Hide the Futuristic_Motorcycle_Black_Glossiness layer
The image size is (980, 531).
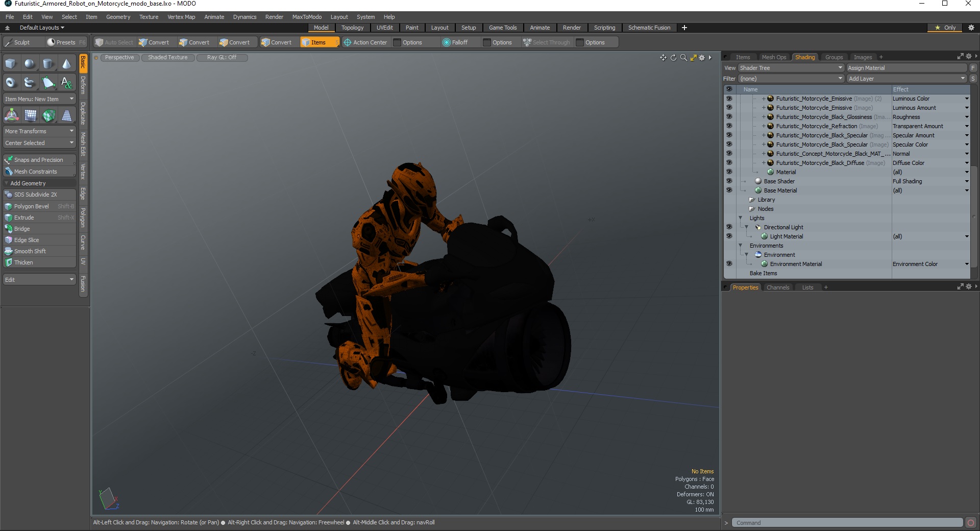729,117
